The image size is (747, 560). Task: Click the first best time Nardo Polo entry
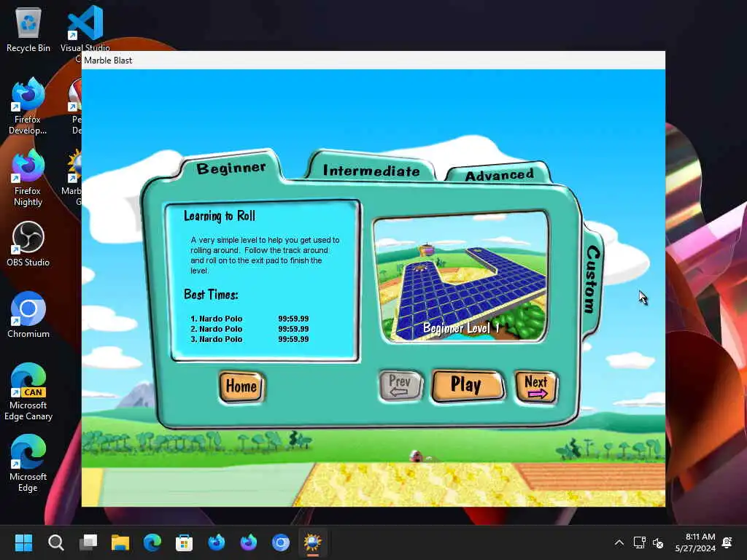coord(249,319)
